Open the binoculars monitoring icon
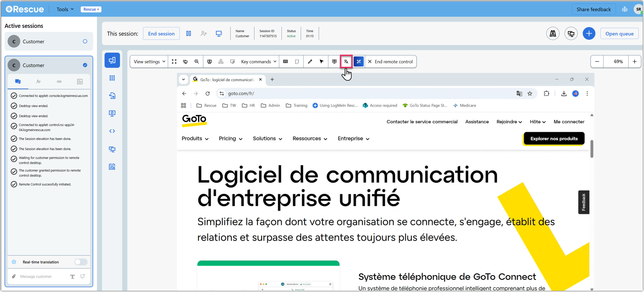 pyautogui.click(x=553, y=33)
